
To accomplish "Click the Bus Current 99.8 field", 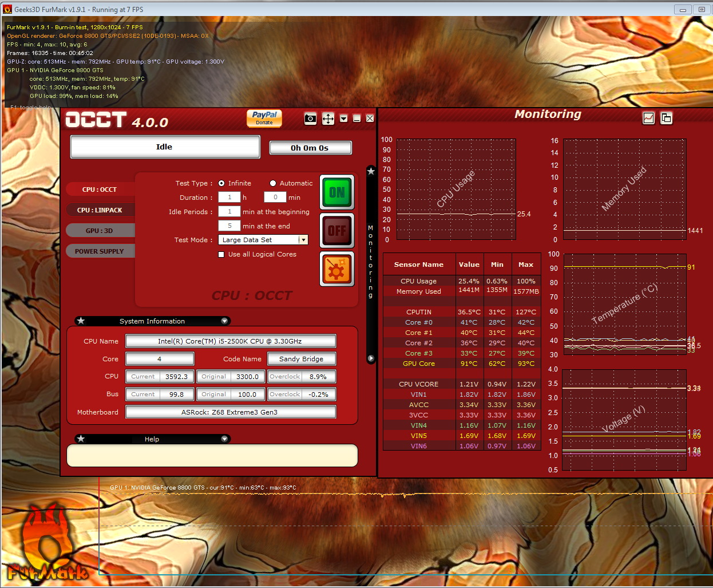I will (160, 394).
